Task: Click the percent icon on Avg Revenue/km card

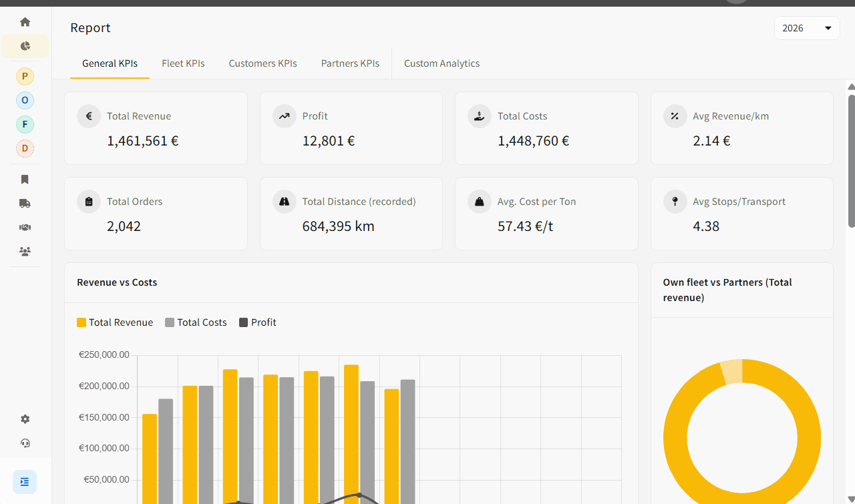Action: (x=675, y=116)
